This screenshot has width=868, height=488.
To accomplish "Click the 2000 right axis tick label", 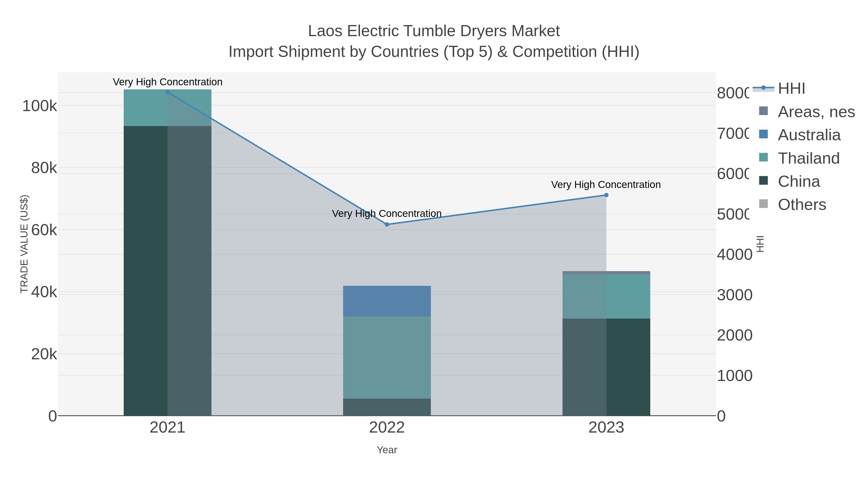I will pyautogui.click(x=735, y=335).
